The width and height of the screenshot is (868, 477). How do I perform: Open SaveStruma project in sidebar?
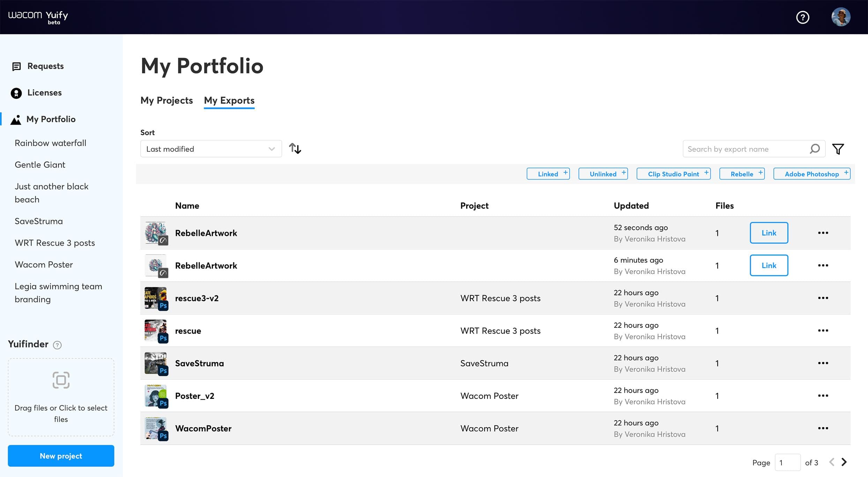pyautogui.click(x=39, y=221)
